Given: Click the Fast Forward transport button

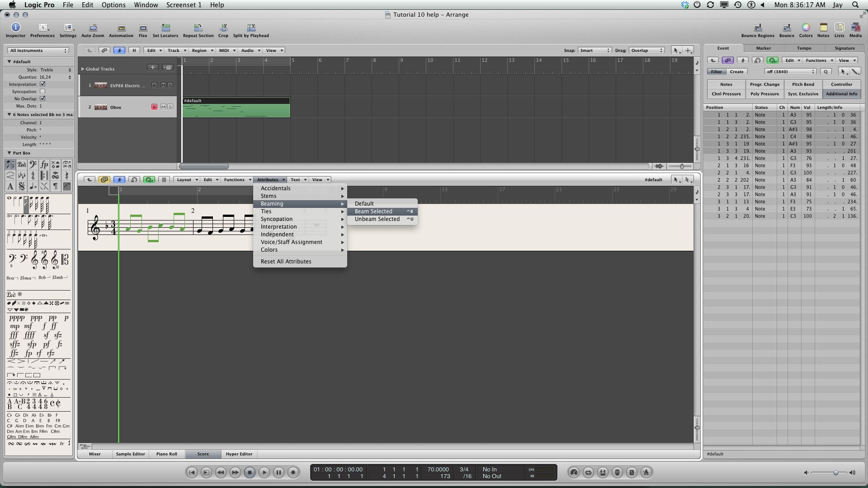Looking at the screenshot, I should (235, 472).
